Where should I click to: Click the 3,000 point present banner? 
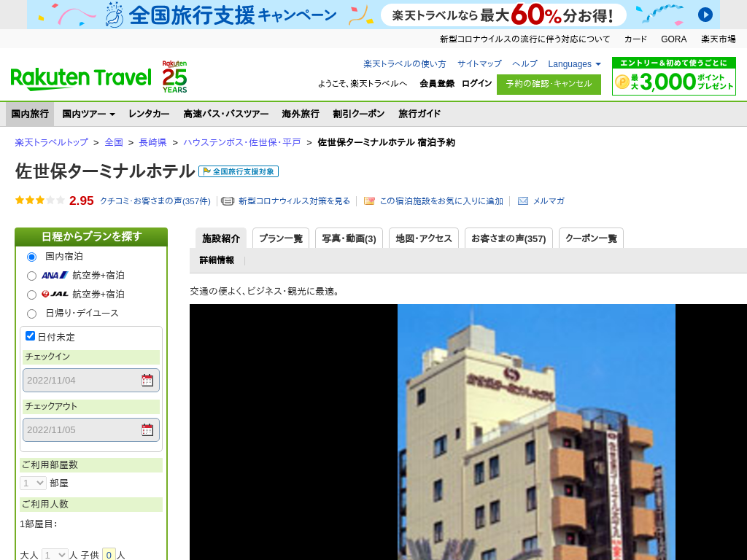point(673,76)
